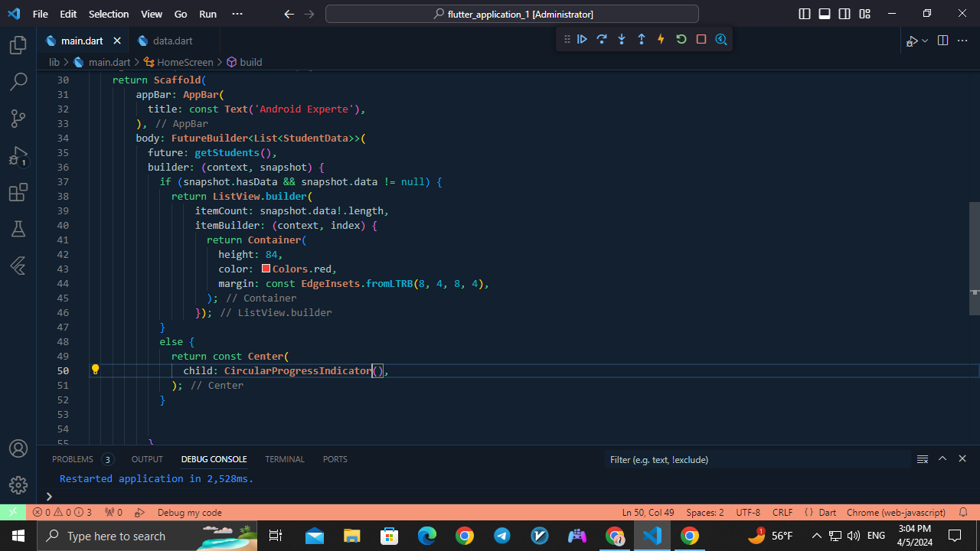Switch to the PORTS panel tab
Screen dimensions: 980x551
click(335, 459)
